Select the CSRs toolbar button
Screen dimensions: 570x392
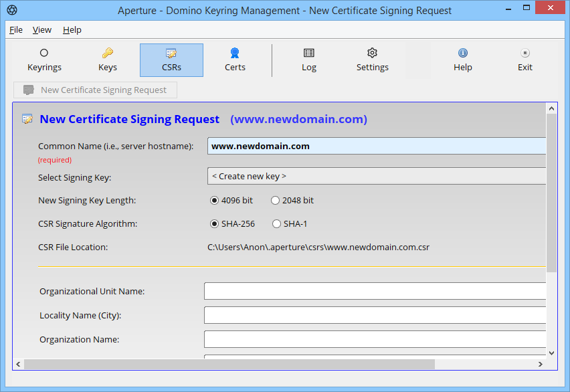[171, 60]
